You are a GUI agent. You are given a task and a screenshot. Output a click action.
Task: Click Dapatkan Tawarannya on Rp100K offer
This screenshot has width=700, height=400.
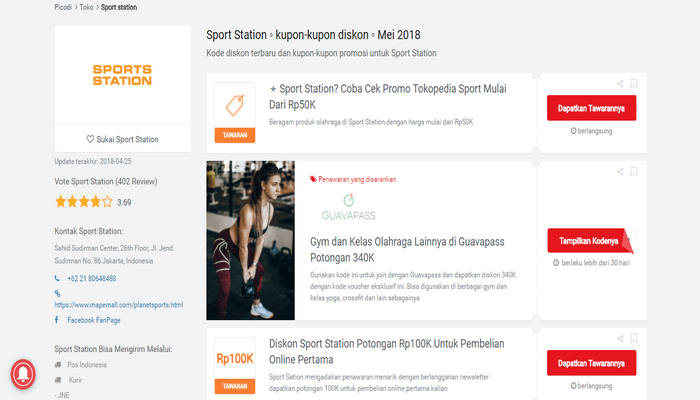(592, 363)
